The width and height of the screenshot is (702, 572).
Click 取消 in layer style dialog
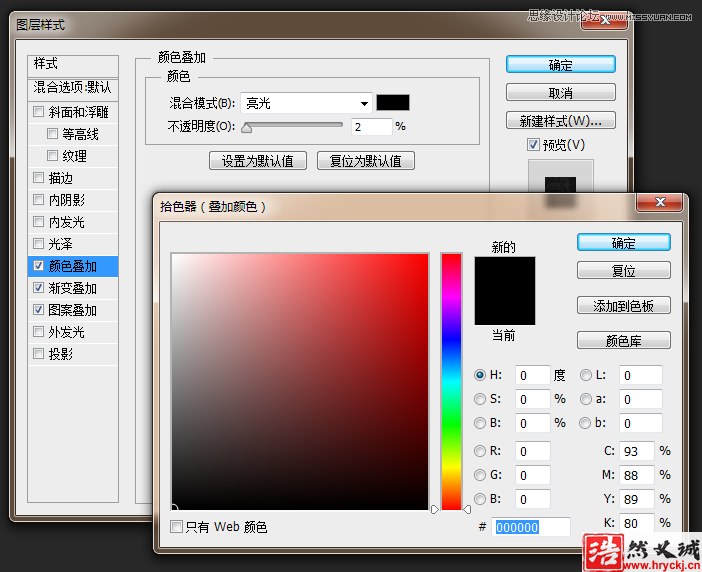coord(561,93)
